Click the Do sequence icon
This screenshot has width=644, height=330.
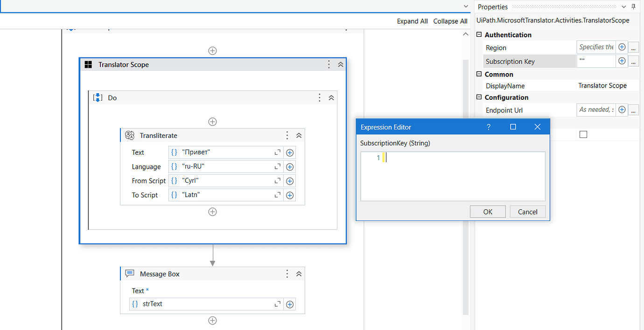click(97, 97)
